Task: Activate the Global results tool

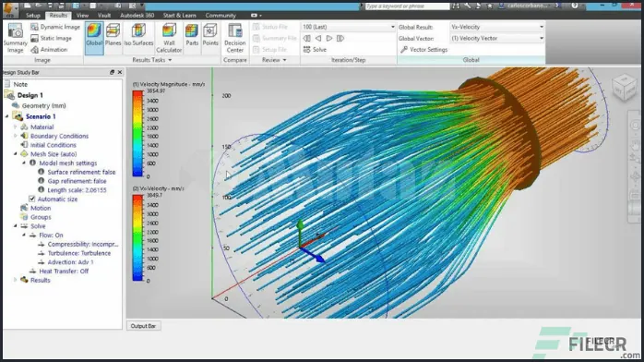Action: [94, 38]
